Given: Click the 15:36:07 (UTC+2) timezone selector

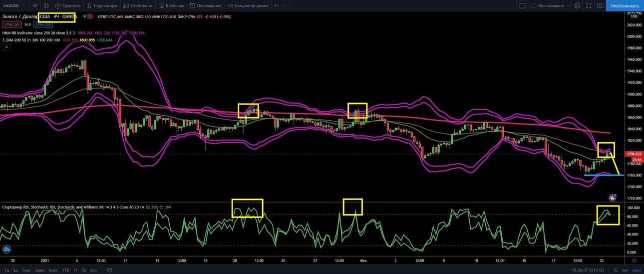Looking at the screenshot, I should coord(587,270).
